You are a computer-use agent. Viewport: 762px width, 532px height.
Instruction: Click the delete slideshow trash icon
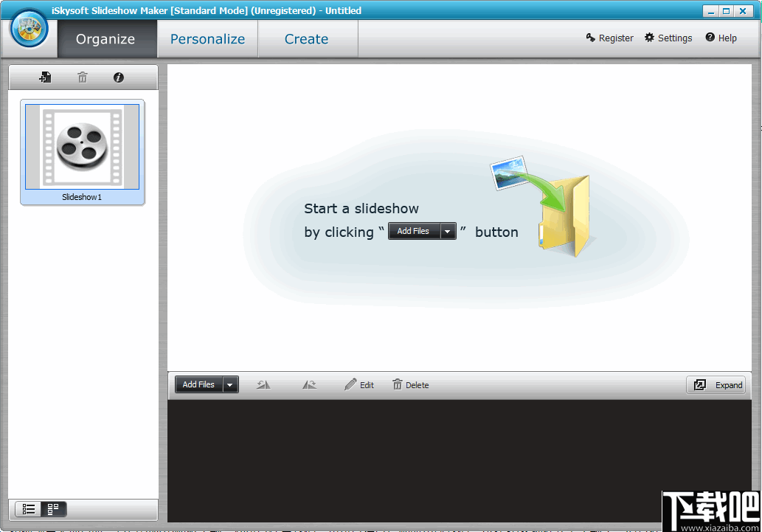pyautogui.click(x=82, y=77)
